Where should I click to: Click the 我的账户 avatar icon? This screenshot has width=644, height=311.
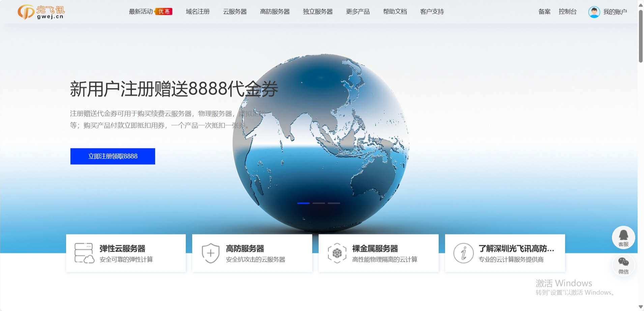tap(594, 12)
